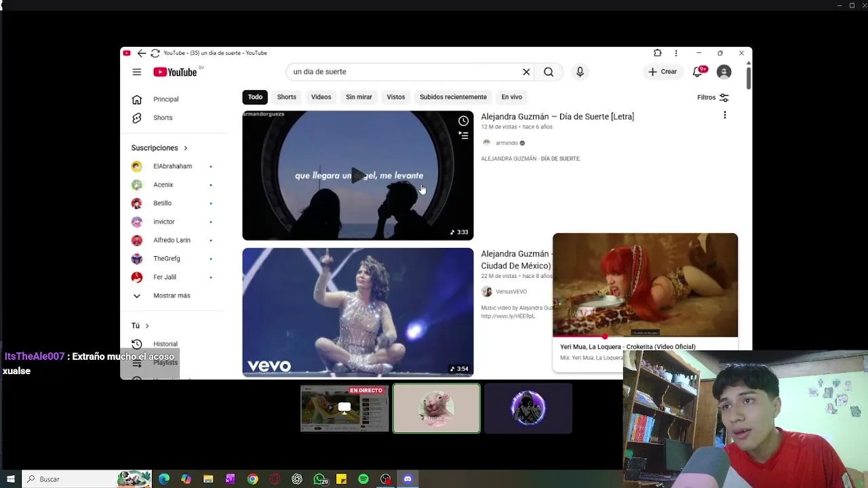
Task: Click the YouTube logo
Action: tap(175, 73)
